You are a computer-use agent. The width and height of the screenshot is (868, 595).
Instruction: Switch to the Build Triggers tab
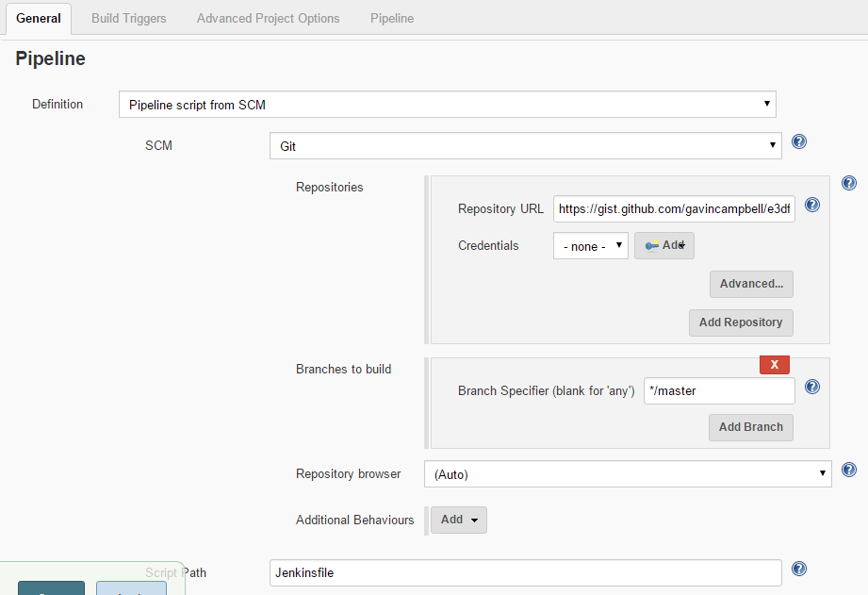[128, 17]
